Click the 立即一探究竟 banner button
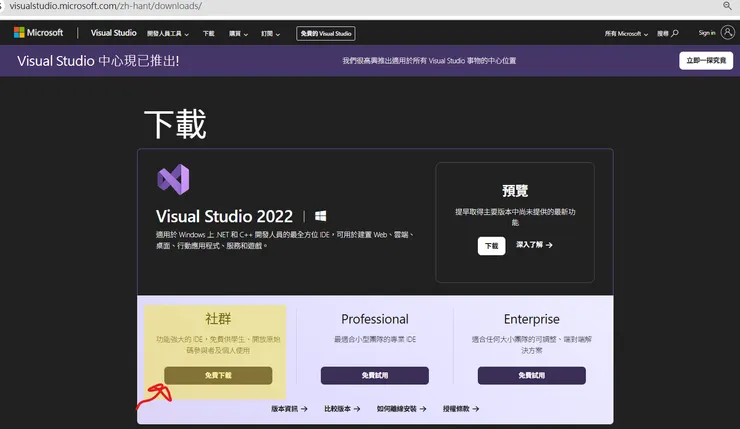 [x=706, y=60]
